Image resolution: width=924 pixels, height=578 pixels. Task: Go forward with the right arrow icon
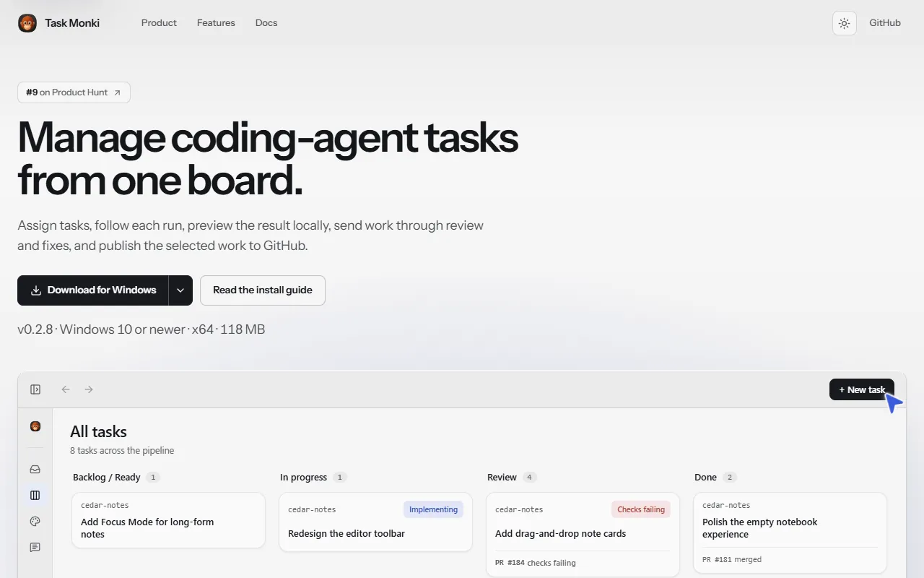tap(89, 389)
